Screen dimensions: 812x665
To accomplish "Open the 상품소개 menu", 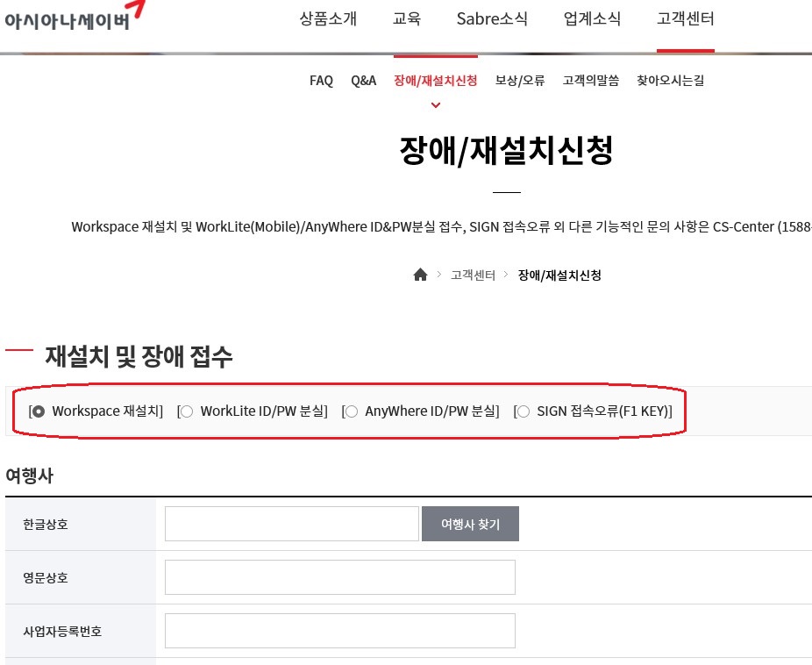I will coord(328,19).
